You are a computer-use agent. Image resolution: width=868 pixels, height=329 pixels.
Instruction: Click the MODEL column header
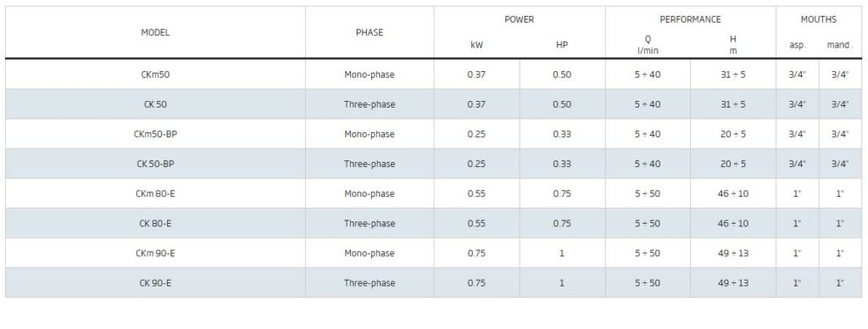point(155,33)
